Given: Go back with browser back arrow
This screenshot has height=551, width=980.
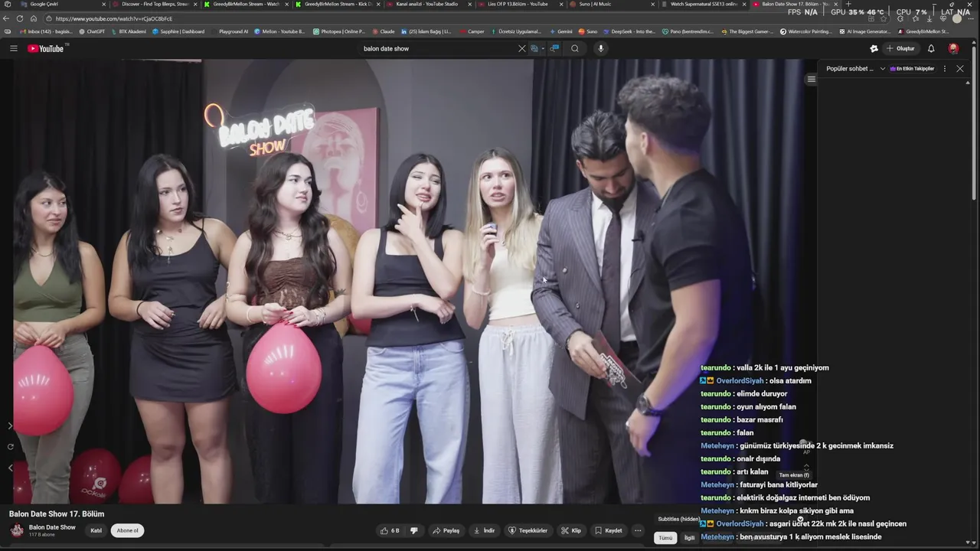Looking at the screenshot, I should coord(7,18).
